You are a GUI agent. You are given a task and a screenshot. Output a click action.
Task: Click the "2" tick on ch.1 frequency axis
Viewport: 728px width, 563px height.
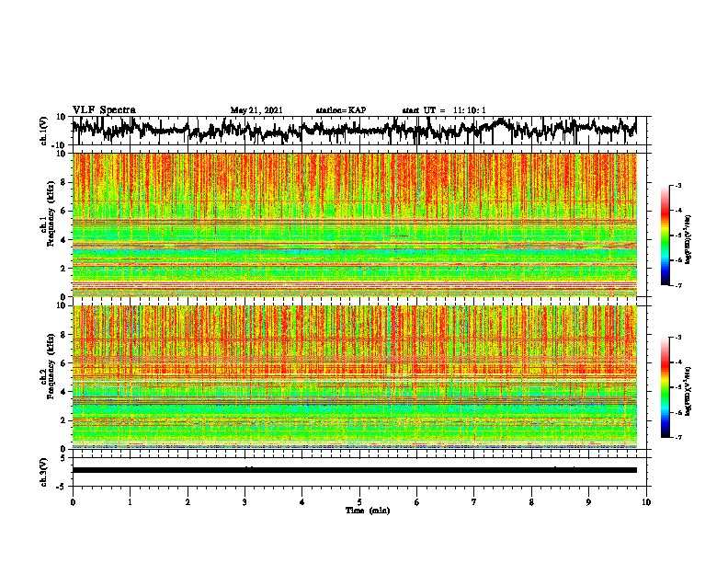pyautogui.click(x=63, y=268)
